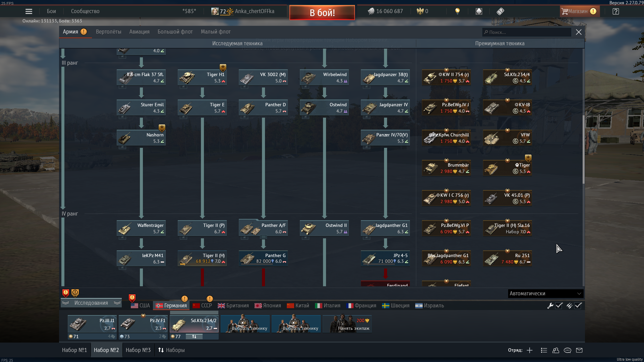Close the research tree window
This screenshot has width=644, height=362.
579,32
